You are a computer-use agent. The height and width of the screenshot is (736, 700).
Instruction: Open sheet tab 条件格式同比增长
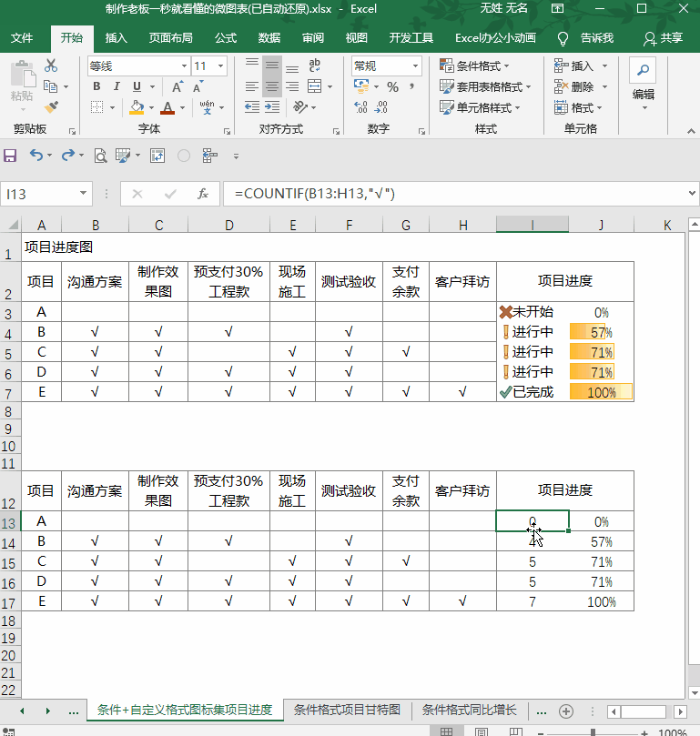(x=469, y=710)
